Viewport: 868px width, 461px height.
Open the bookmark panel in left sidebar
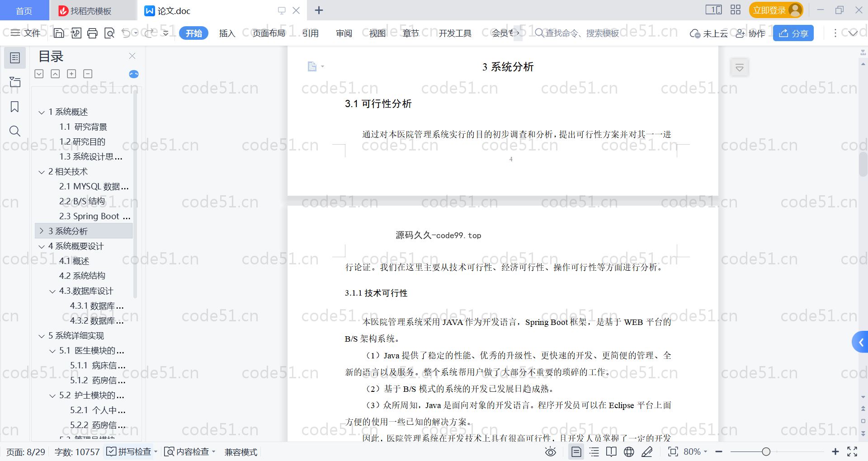[15, 107]
